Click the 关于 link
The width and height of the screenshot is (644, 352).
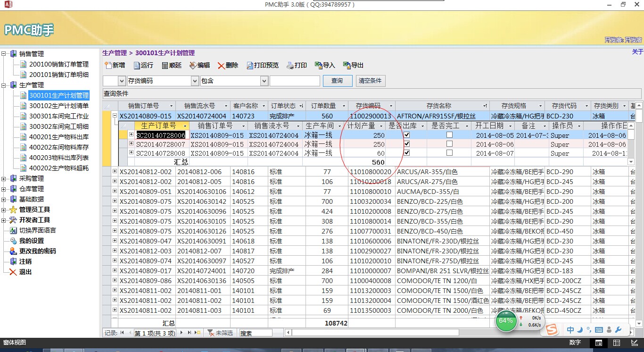coord(637,52)
